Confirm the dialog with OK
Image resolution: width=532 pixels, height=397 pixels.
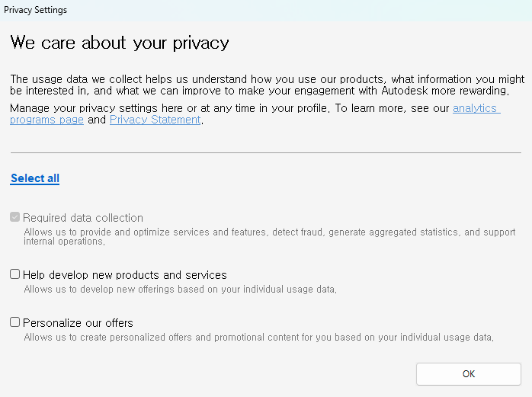pyautogui.click(x=469, y=374)
